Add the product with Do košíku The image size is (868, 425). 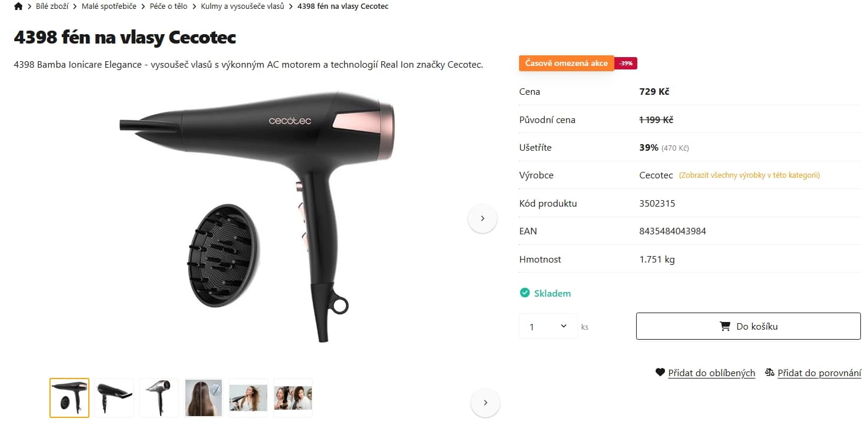tap(749, 326)
